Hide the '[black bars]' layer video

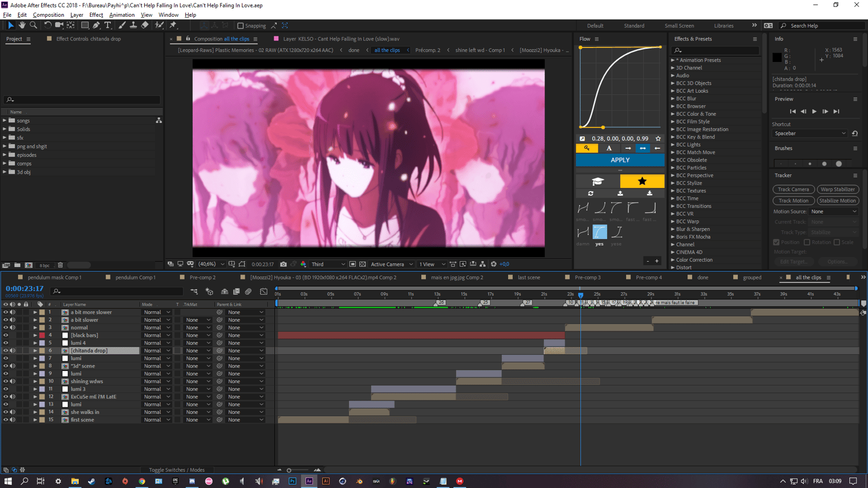tap(6, 335)
